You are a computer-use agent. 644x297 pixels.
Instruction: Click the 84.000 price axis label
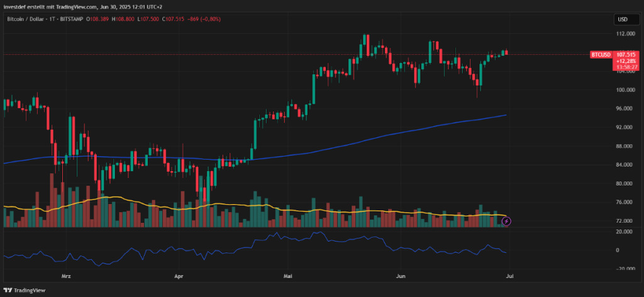625,165
